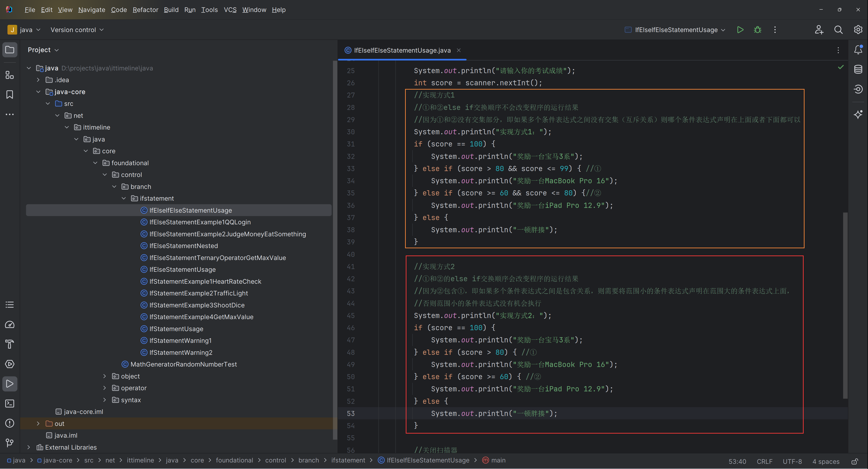Open the Bookmarks tool window icon
The width and height of the screenshot is (868, 469).
[10, 95]
